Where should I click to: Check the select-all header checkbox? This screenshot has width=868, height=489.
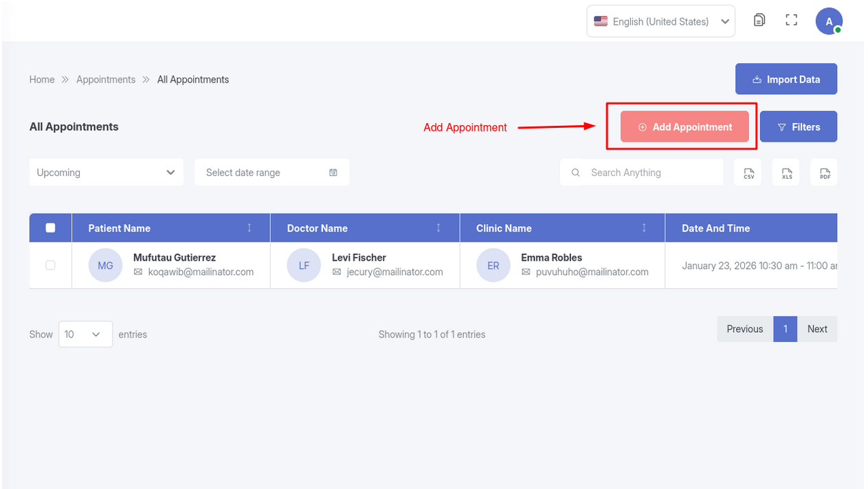pyautogui.click(x=50, y=228)
